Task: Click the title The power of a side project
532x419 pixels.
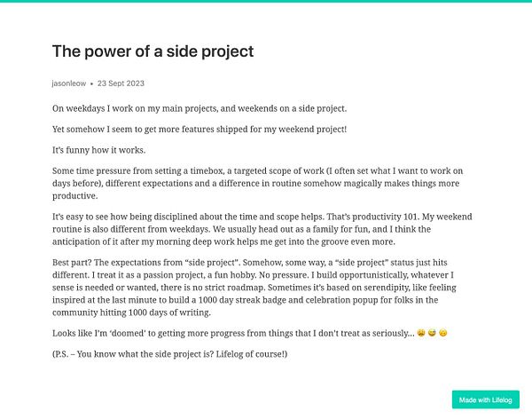Action: [153, 51]
